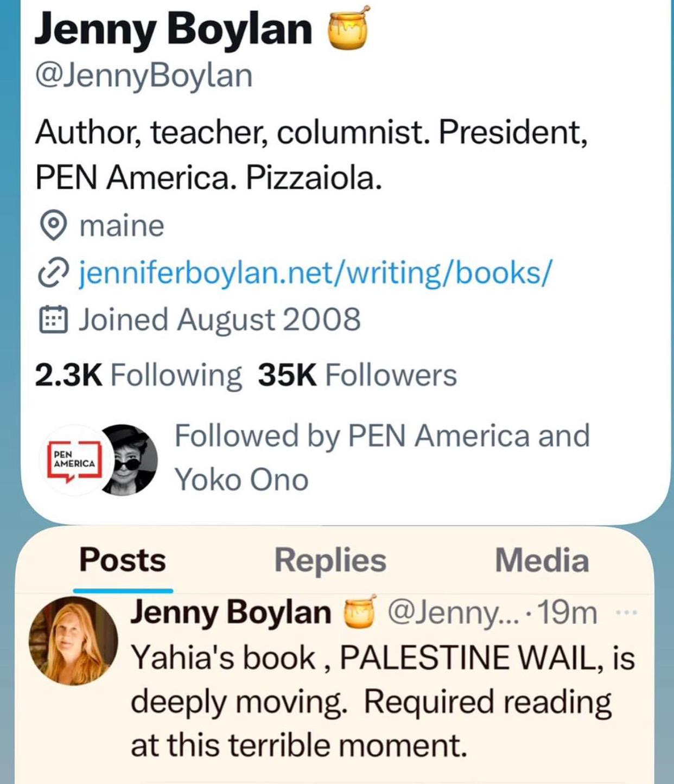Click the @JennyBoylan handle under the name

(144, 75)
